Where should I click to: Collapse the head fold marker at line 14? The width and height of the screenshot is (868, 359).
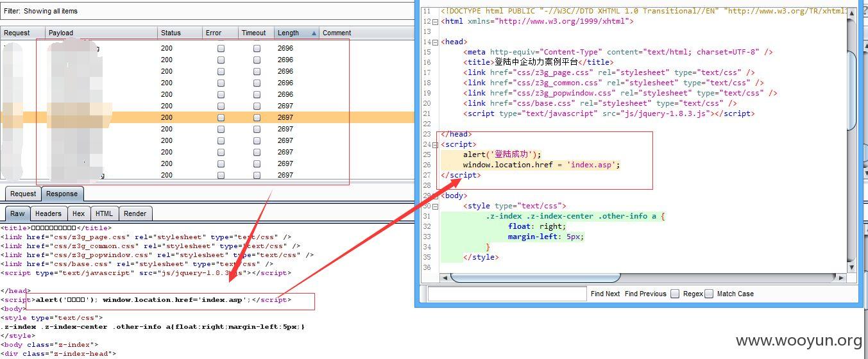[x=436, y=42]
